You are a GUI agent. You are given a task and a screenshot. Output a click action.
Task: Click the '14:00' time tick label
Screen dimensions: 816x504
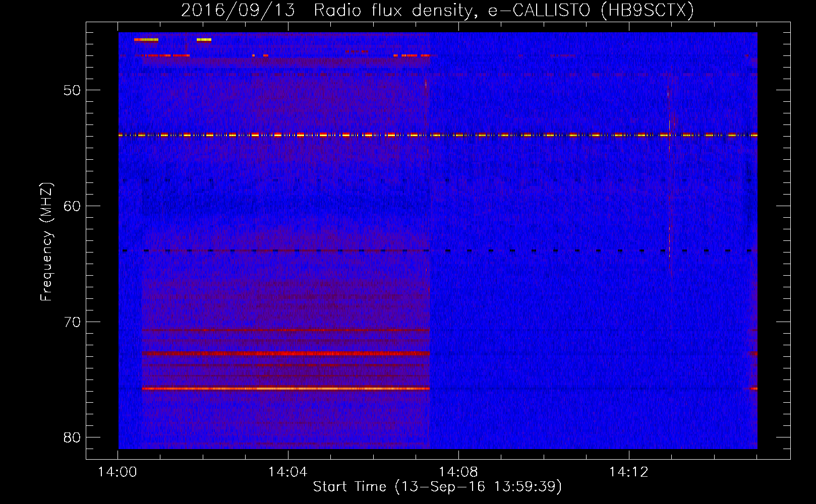click(x=118, y=472)
